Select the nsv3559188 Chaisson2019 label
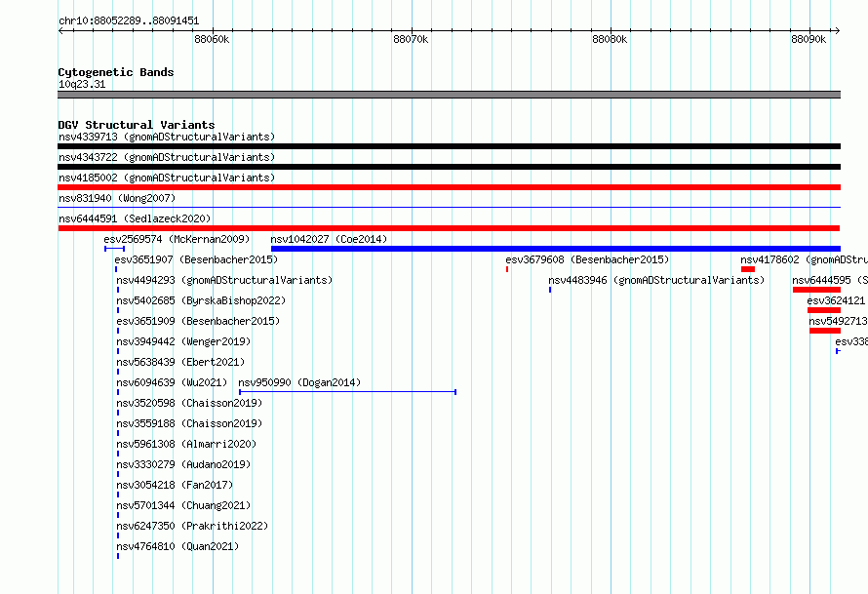This screenshot has width=868, height=594. pyautogui.click(x=189, y=423)
